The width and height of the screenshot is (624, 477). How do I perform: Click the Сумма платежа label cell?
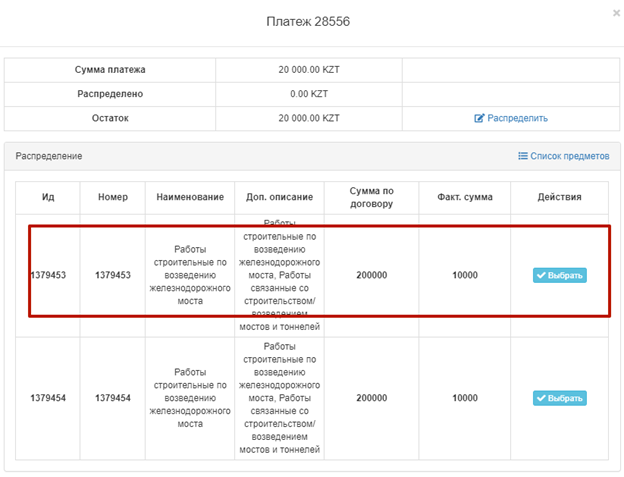point(110,70)
